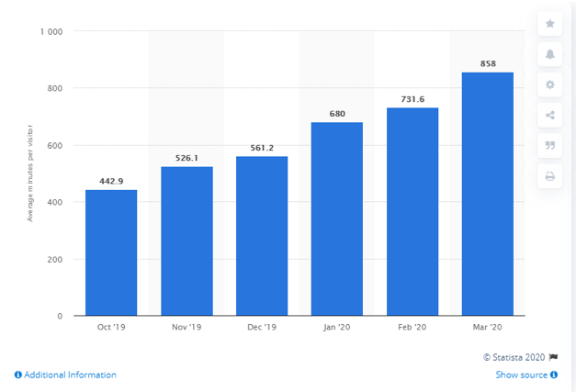Select the Nov '19 bar
The image size is (576, 392).
186,241
